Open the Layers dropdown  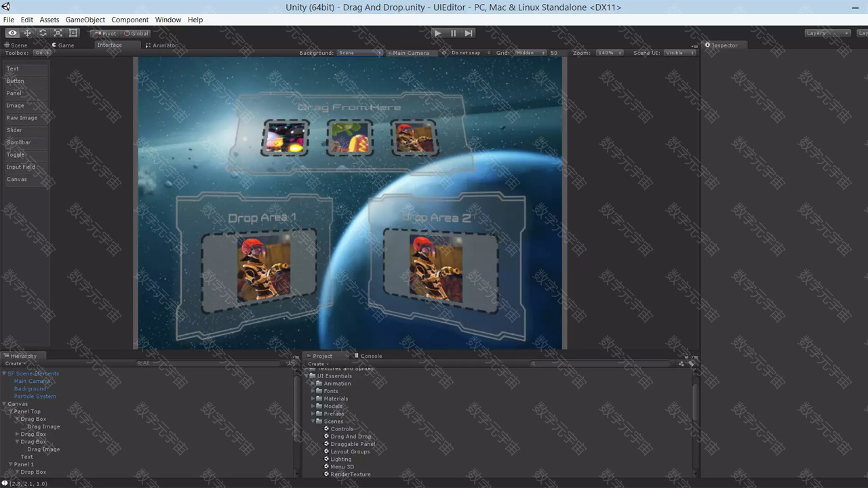pyautogui.click(x=827, y=33)
